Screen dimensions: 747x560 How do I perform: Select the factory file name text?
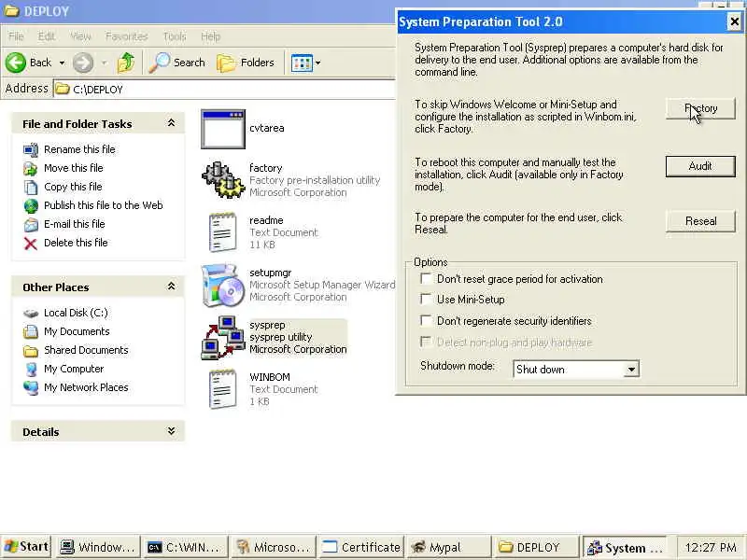point(266,168)
